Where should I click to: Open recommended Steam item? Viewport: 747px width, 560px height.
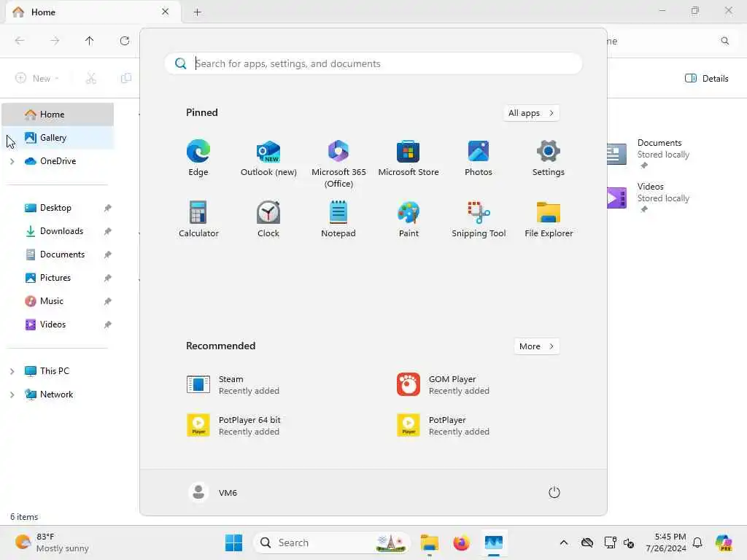233,385
